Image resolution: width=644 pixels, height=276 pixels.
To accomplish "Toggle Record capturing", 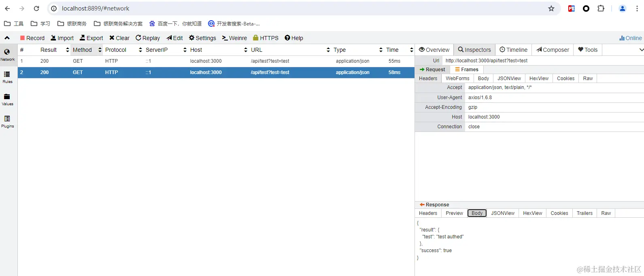I will click(32, 38).
